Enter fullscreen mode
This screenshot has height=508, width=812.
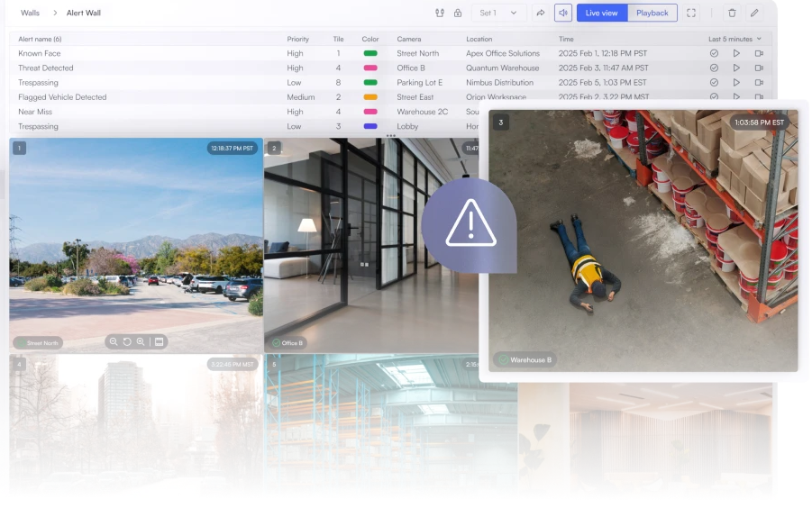pyautogui.click(x=691, y=13)
